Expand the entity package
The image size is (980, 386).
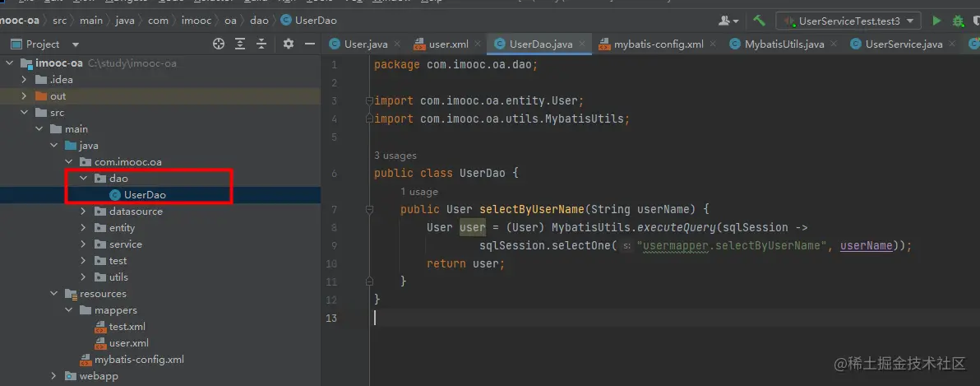83,228
